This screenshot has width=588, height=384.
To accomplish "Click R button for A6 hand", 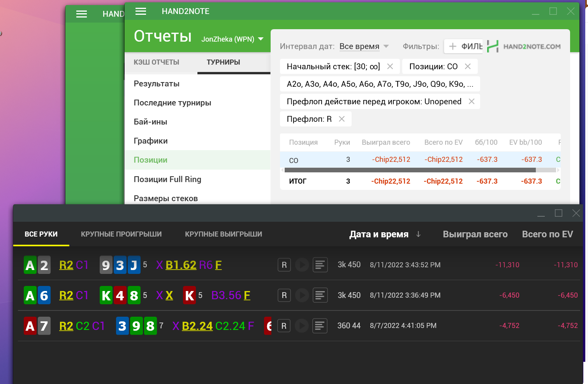I will [284, 295].
